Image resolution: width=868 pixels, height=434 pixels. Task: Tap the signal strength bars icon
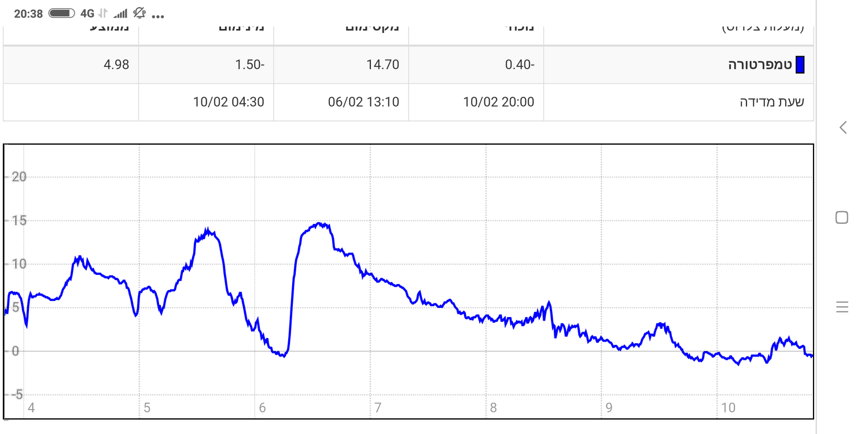pos(120,13)
